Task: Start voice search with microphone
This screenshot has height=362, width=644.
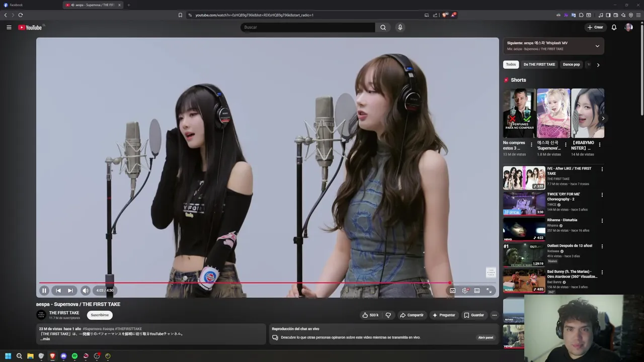Action: 400,27
